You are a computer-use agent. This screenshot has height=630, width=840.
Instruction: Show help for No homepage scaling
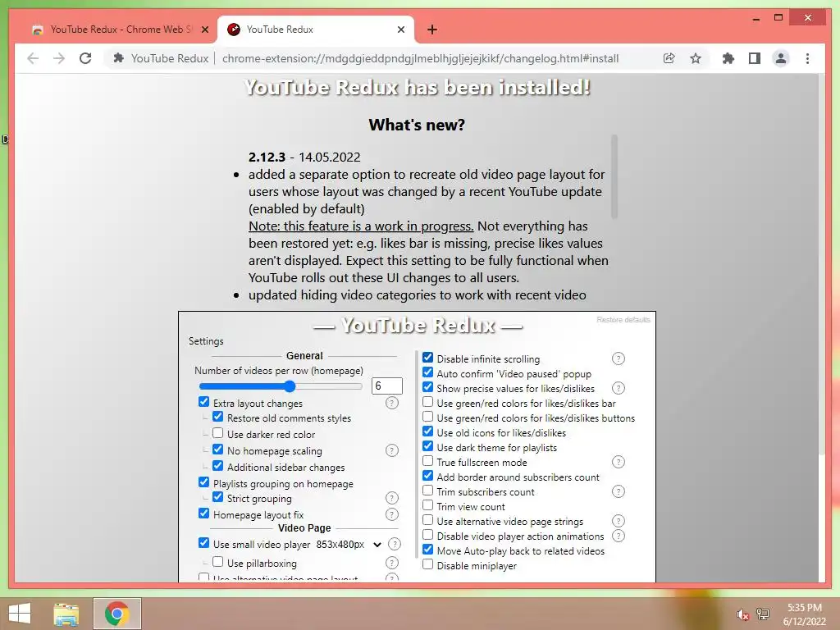tap(391, 450)
